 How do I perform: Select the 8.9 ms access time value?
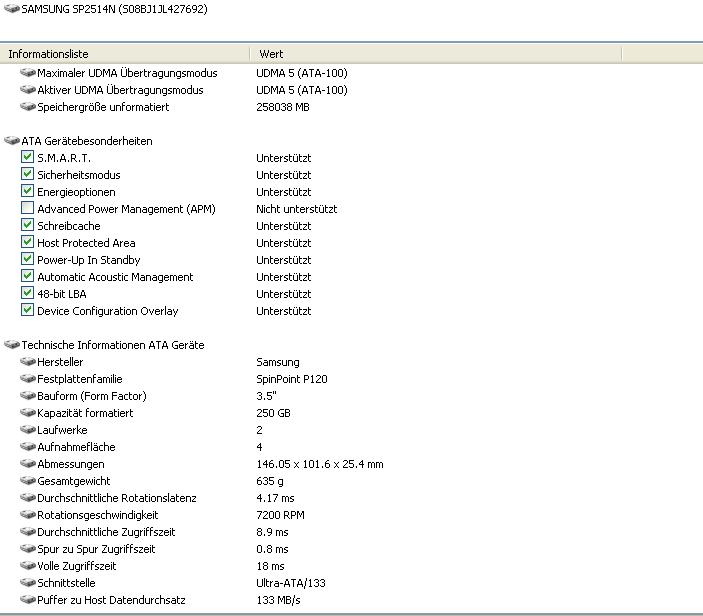(272, 533)
